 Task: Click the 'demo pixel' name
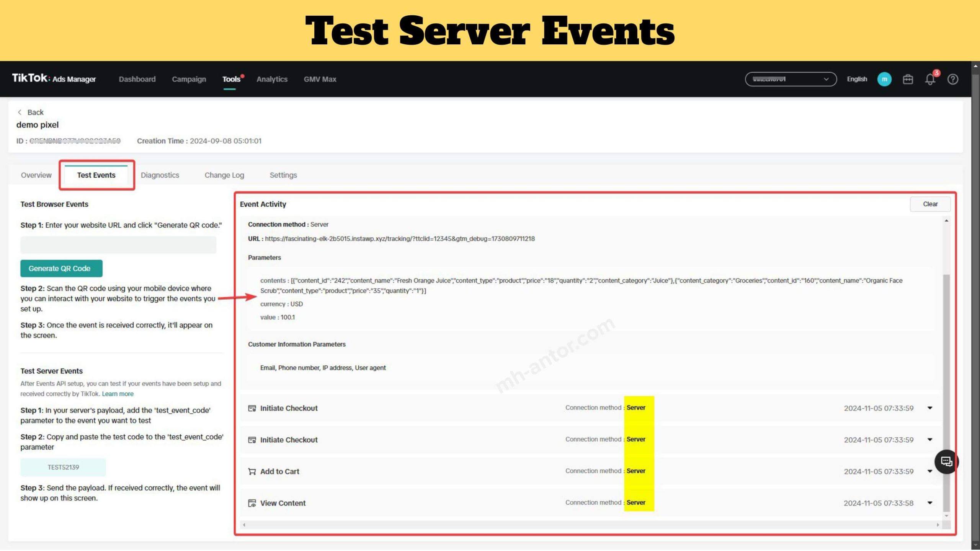click(37, 125)
